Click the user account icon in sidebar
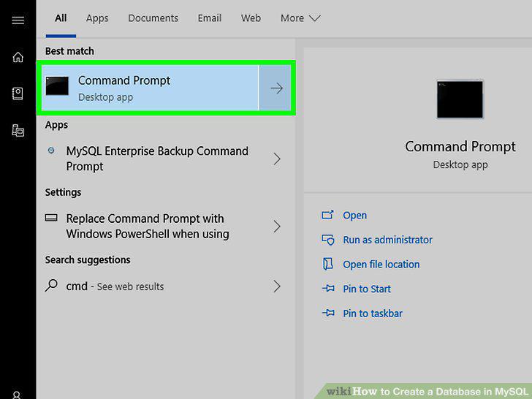532x399 pixels. tap(16, 395)
